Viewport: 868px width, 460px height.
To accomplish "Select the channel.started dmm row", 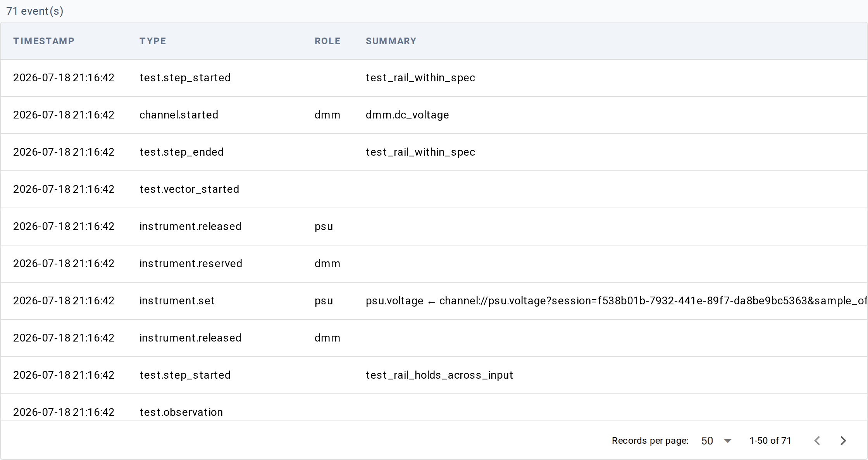I will pos(434,115).
